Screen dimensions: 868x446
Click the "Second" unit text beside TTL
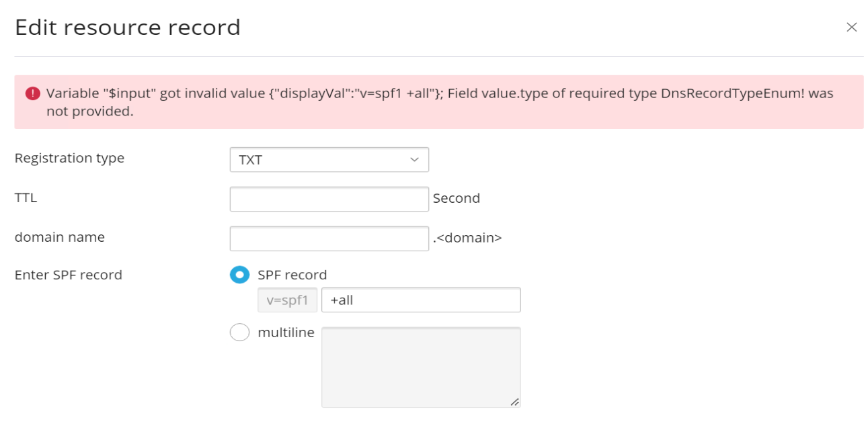coord(457,199)
